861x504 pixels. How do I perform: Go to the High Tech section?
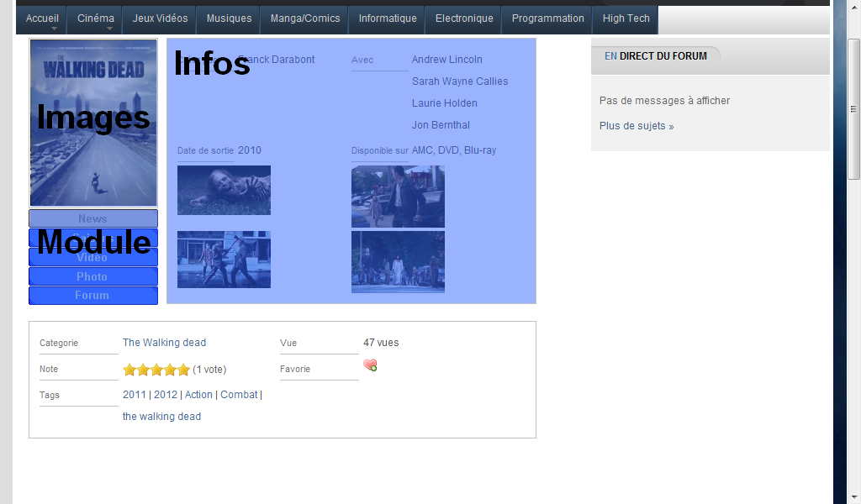coord(626,18)
